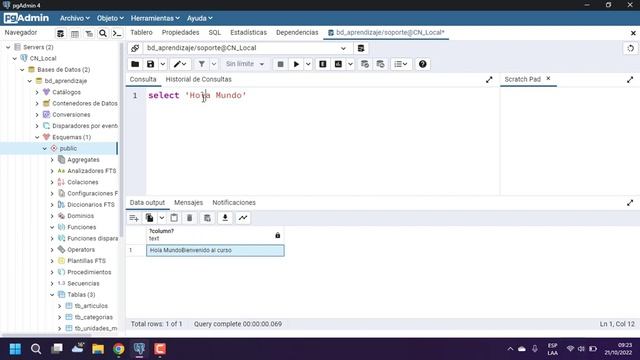Open the macros list dropdown

pos(401,64)
